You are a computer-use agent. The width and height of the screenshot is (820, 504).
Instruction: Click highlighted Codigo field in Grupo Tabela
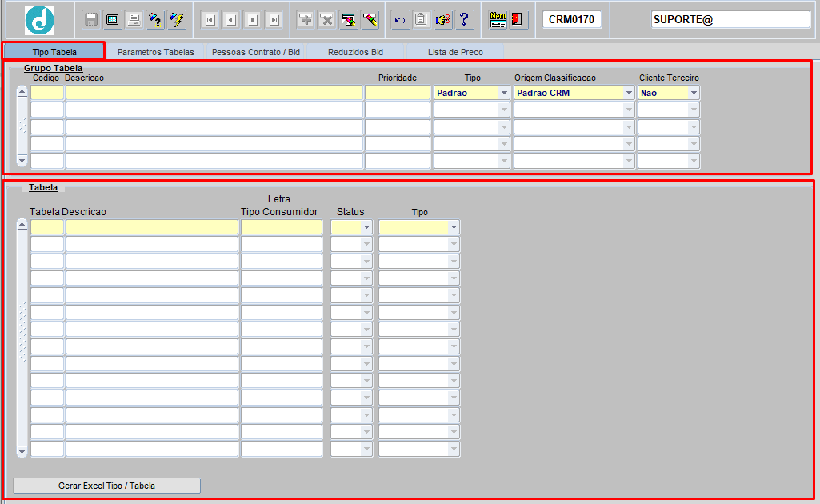point(47,93)
